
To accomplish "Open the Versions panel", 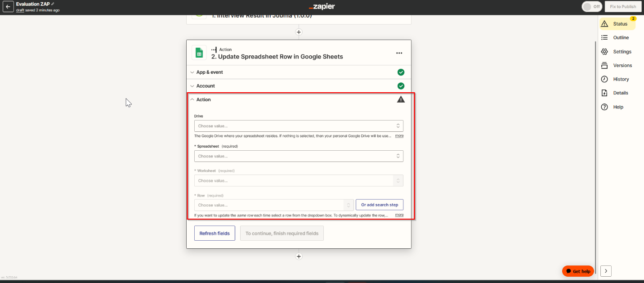I will pyautogui.click(x=617, y=66).
